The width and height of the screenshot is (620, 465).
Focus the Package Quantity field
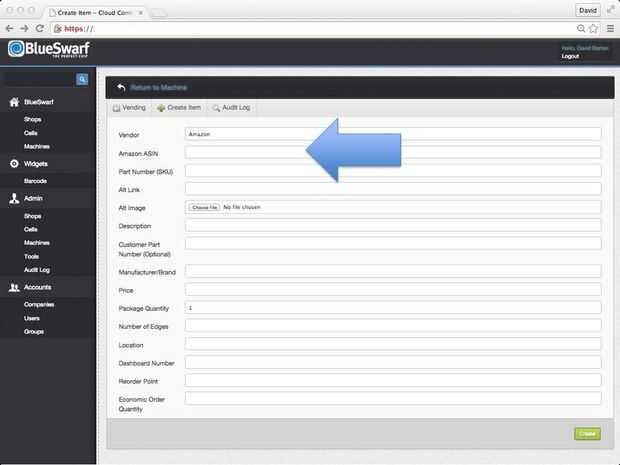[393, 308]
